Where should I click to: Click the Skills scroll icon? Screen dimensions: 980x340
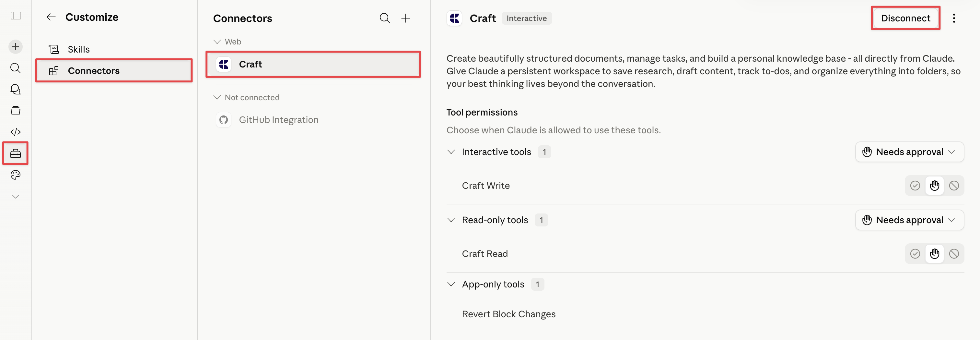tap(54, 49)
